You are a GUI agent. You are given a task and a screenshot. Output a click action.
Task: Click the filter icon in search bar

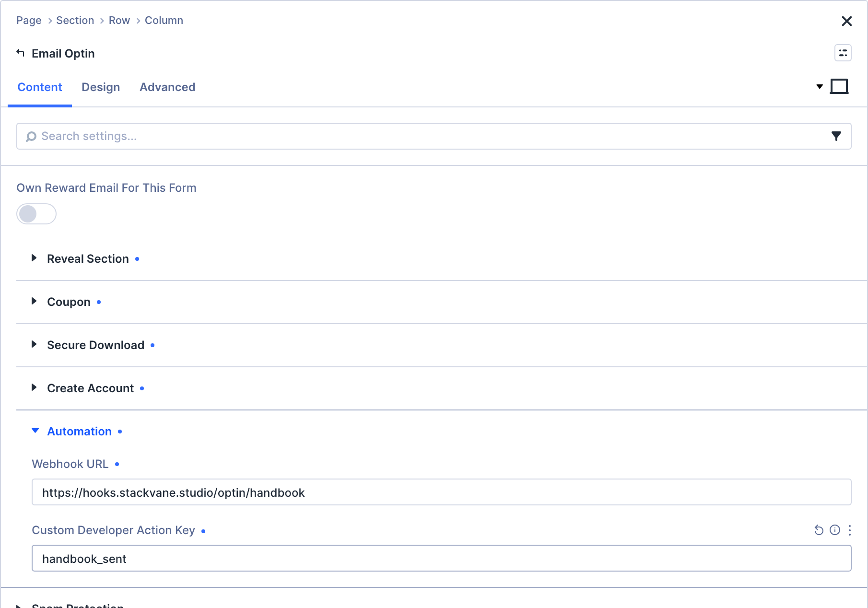(x=836, y=136)
